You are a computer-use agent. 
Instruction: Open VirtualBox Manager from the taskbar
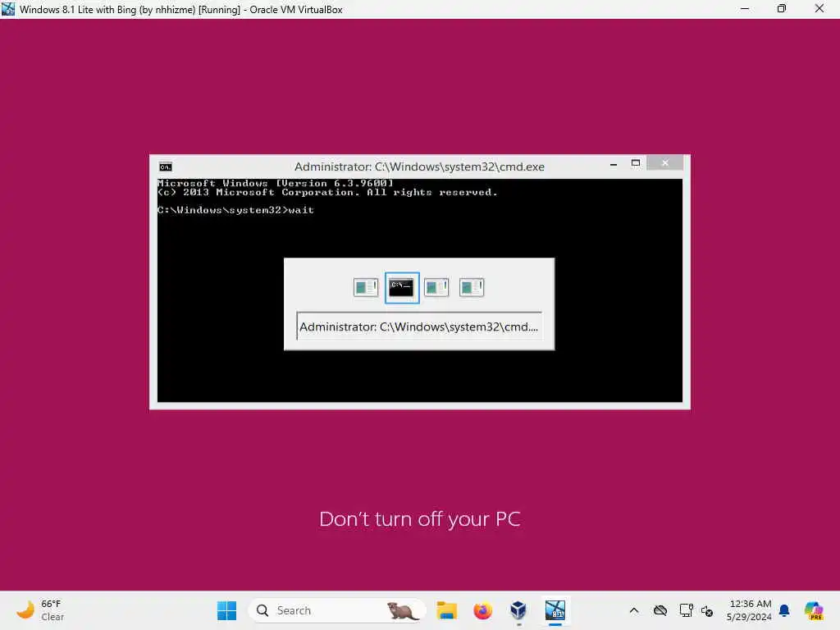click(x=518, y=610)
